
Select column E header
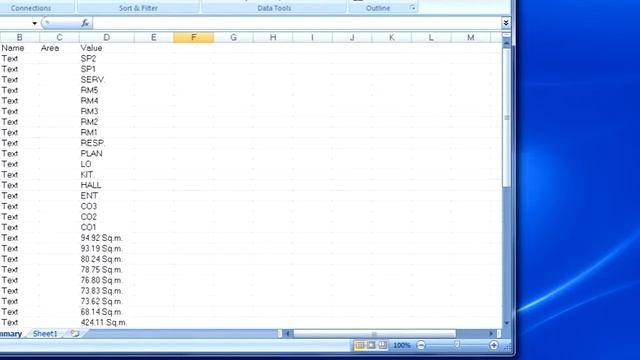pos(153,38)
